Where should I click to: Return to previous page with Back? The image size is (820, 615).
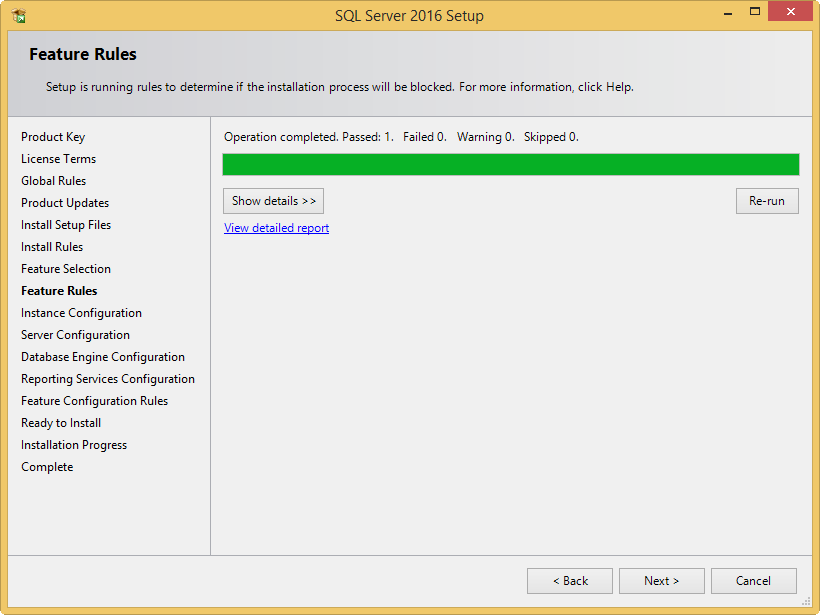pos(570,581)
